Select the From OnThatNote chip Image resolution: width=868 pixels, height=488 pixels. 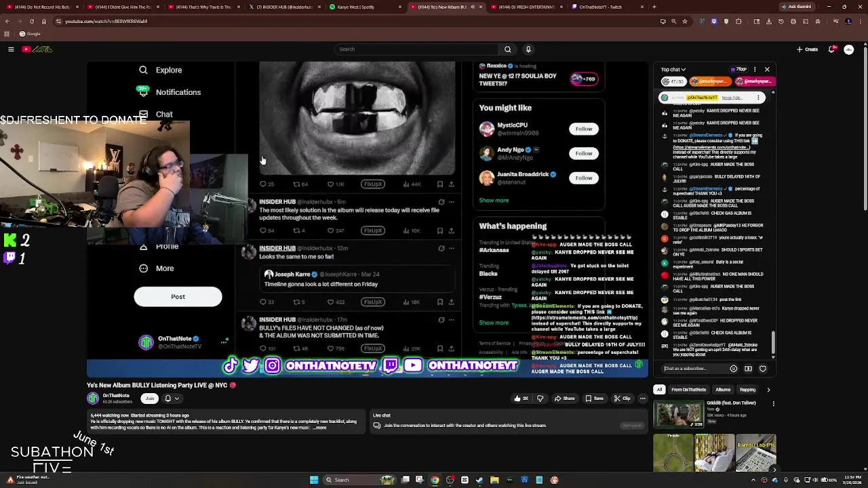point(688,390)
